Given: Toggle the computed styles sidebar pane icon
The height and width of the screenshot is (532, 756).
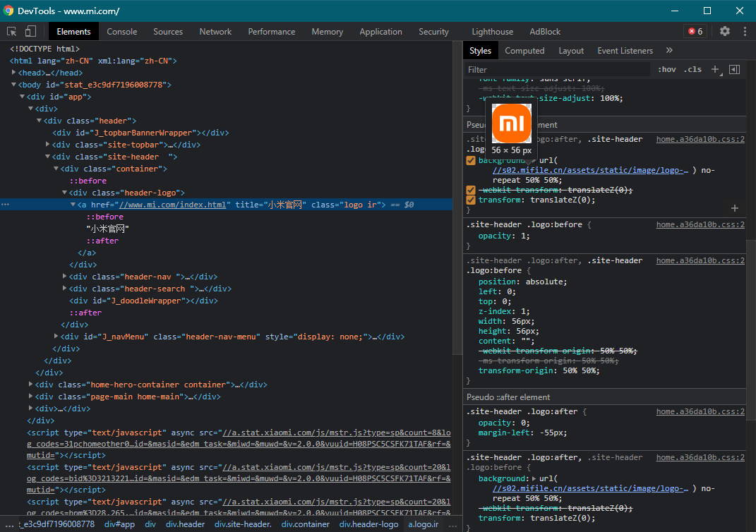Looking at the screenshot, I should point(734,69).
